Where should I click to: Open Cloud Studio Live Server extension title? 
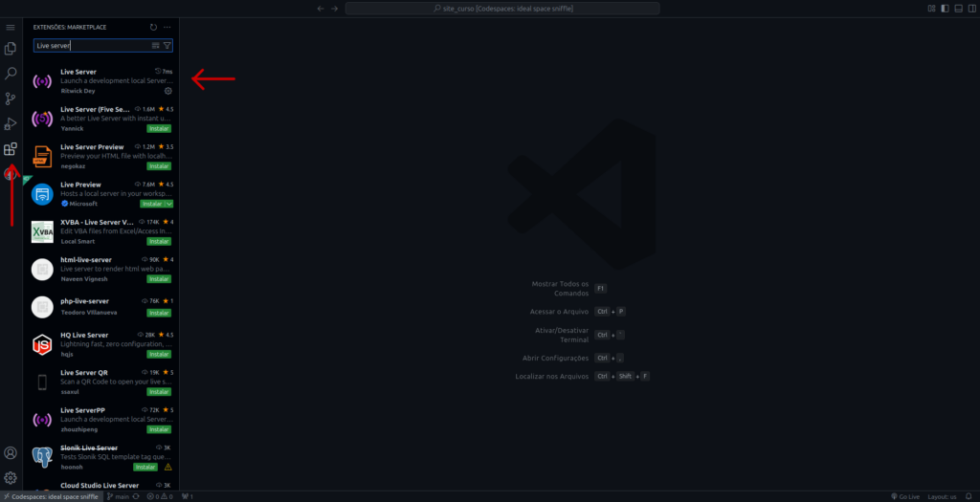(x=100, y=486)
